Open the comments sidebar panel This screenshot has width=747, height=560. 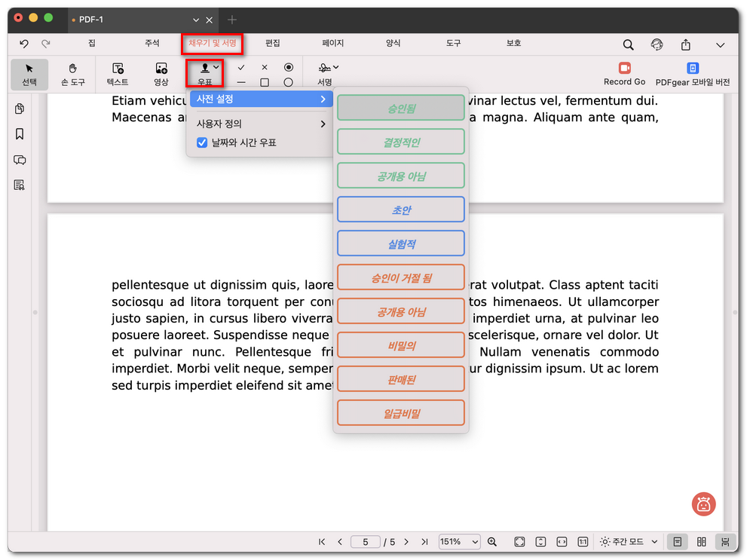point(20,160)
